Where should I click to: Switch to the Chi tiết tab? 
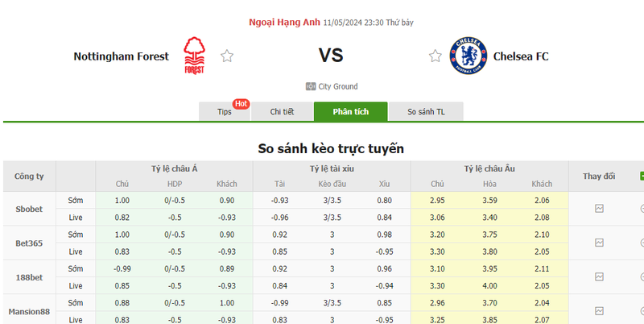282,111
